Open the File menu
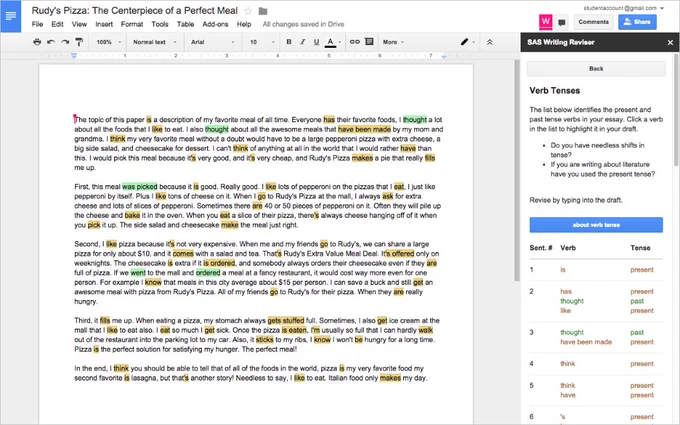Image resolution: width=680 pixels, height=425 pixels. [x=37, y=24]
